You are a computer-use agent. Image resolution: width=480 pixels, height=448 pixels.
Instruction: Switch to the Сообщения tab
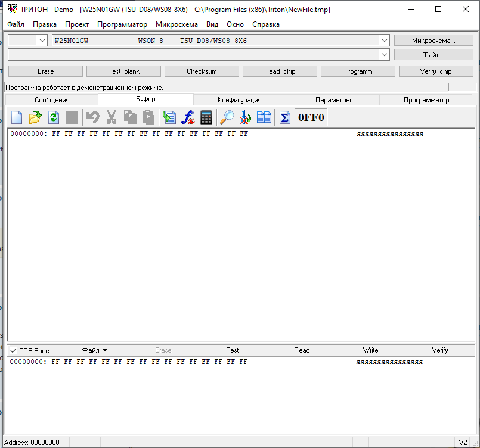tap(52, 100)
